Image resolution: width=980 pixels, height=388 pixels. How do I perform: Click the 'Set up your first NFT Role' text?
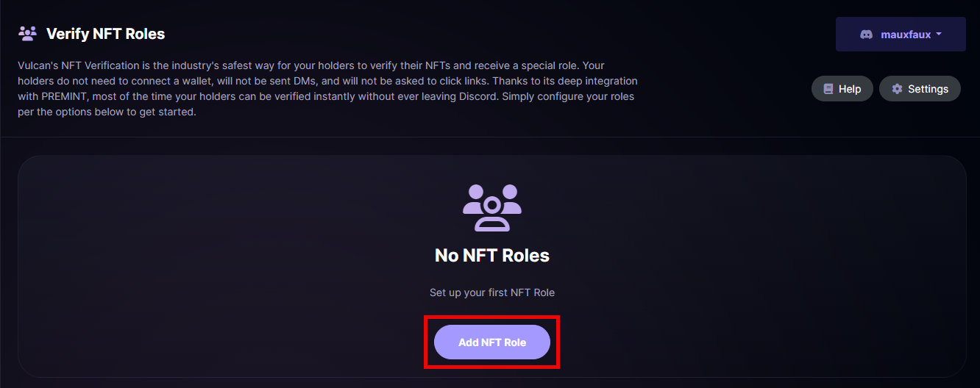click(492, 292)
